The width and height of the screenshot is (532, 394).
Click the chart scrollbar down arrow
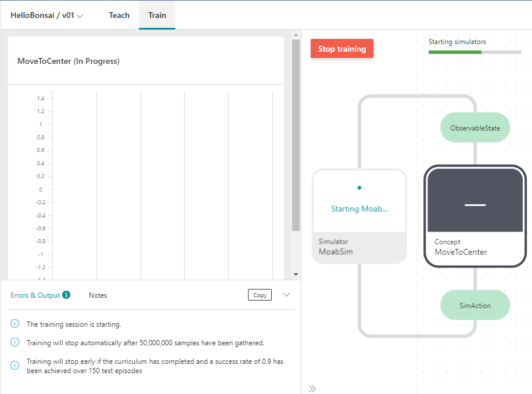click(x=296, y=274)
